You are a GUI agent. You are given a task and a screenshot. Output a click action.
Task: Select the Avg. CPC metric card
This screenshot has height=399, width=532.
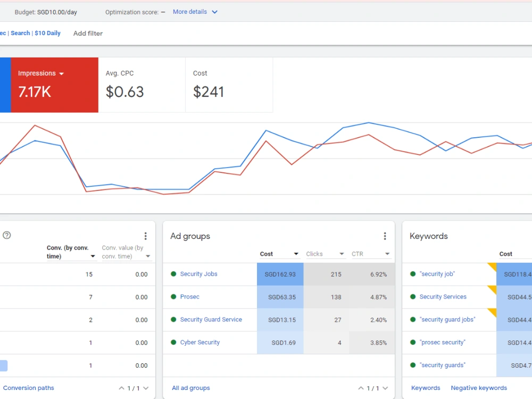pos(142,85)
